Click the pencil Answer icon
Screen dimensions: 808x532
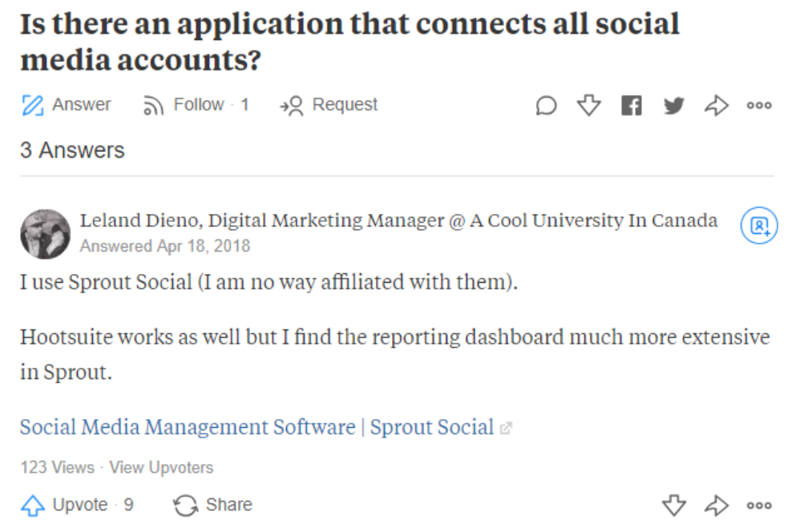point(32,103)
